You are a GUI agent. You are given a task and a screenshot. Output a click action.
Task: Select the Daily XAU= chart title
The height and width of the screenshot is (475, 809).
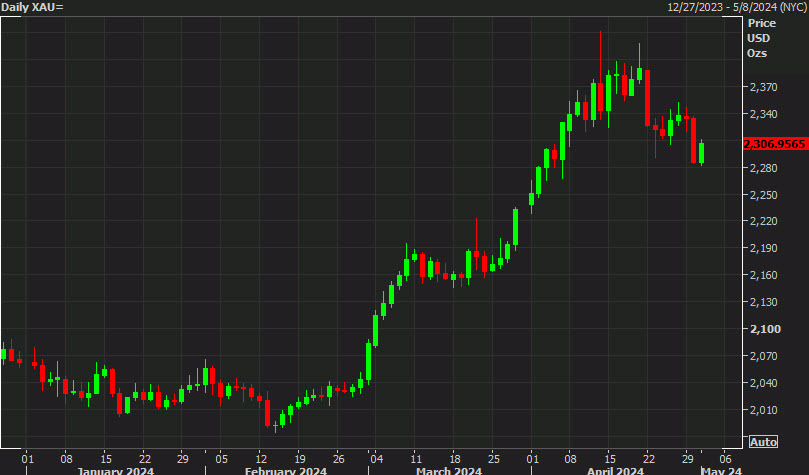pyautogui.click(x=32, y=7)
